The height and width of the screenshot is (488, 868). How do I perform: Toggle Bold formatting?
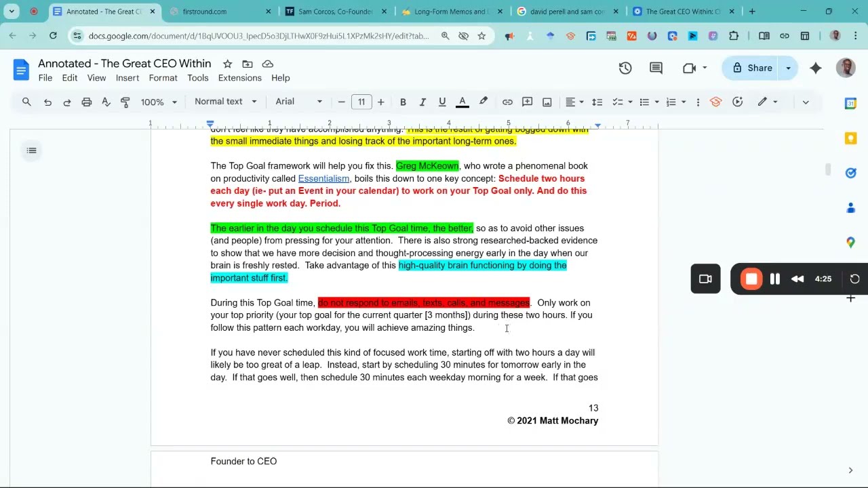(x=403, y=102)
